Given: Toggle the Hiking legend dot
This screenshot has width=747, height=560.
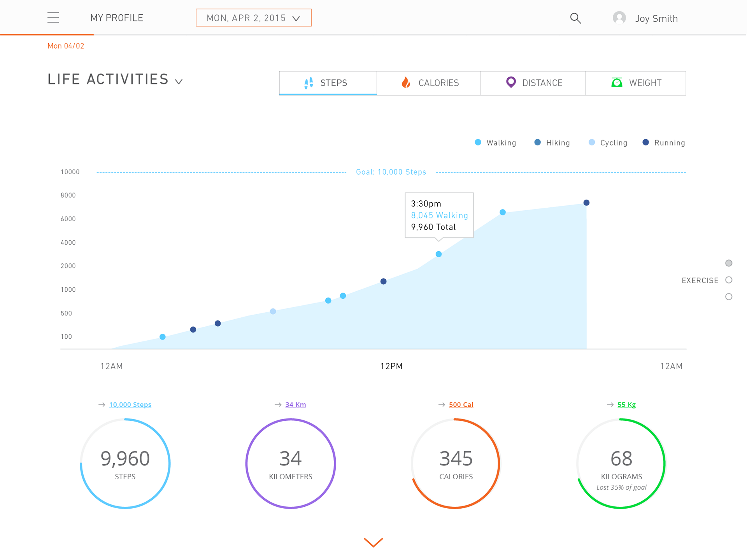Looking at the screenshot, I should coord(537,142).
